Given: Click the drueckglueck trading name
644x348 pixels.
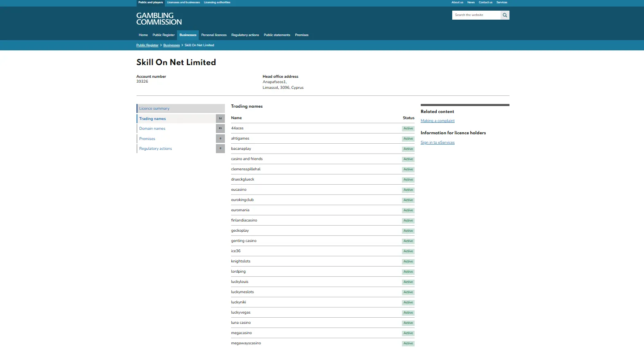Looking at the screenshot, I should click(x=242, y=179).
